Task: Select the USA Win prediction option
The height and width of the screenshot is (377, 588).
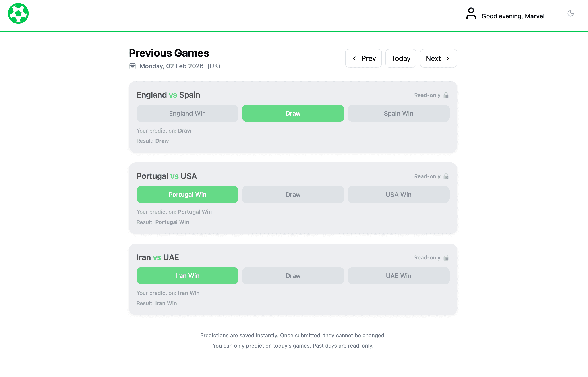Action: click(398, 195)
